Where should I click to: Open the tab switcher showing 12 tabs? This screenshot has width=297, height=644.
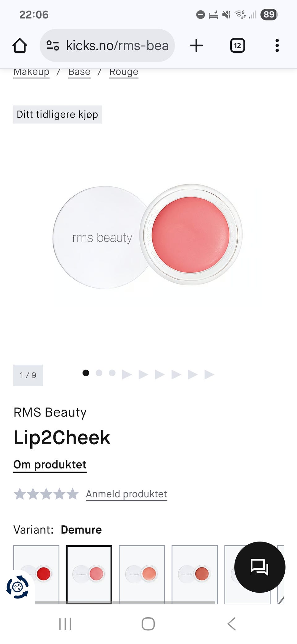click(237, 46)
